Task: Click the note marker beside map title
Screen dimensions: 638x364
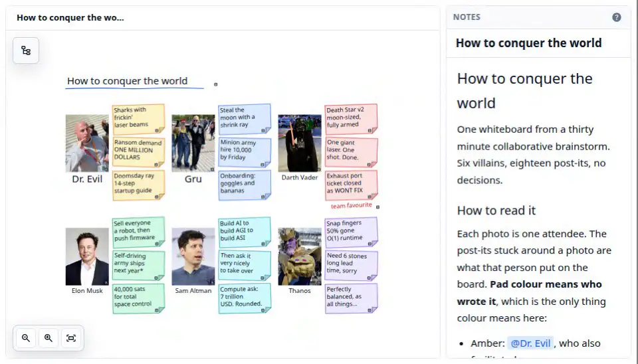Action: click(x=215, y=84)
